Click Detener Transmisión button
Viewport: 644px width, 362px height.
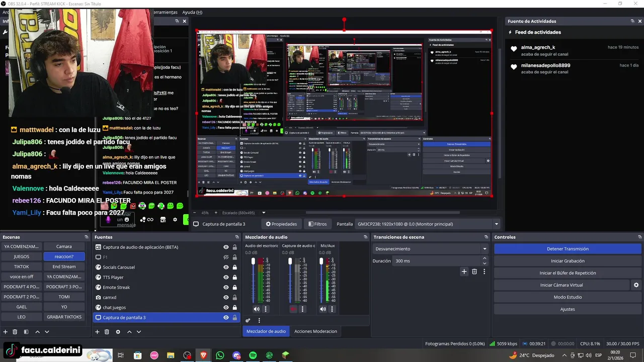(568, 249)
